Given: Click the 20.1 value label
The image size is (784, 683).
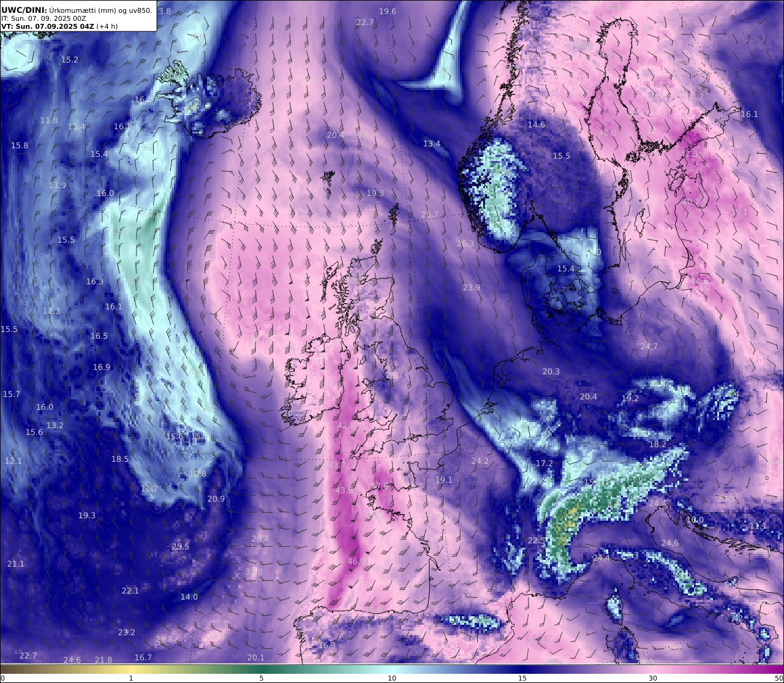Looking at the screenshot, I should click(x=256, y=658).
